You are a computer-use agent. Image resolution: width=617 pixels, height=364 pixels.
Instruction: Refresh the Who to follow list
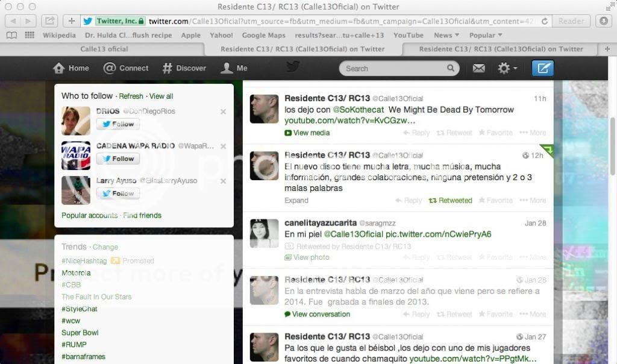(x=131, y=96)
